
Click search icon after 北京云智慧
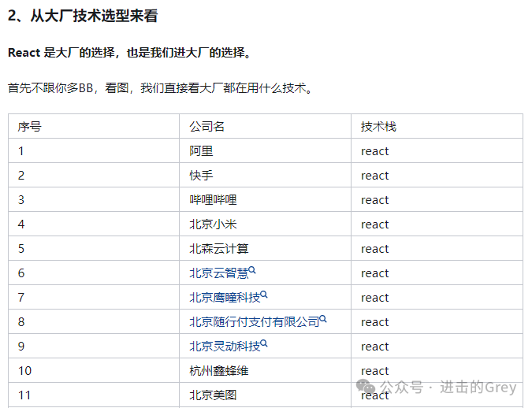click(x=252, y=270)
